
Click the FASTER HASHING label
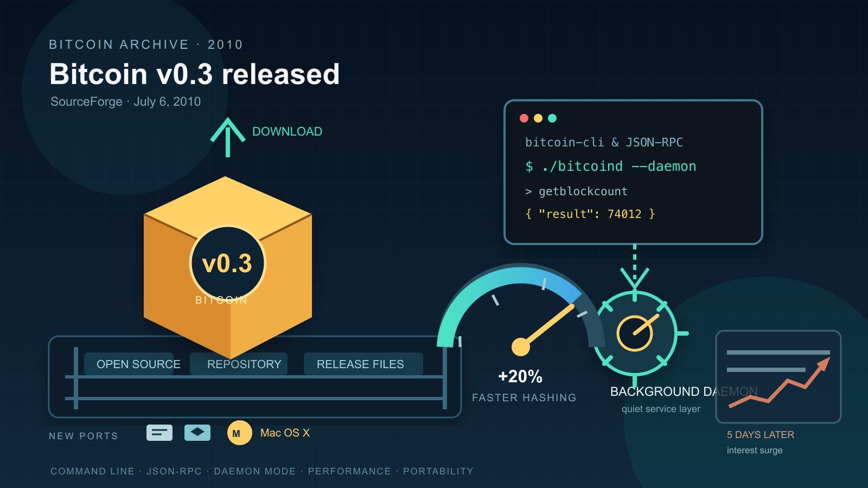tap(524, 398)
